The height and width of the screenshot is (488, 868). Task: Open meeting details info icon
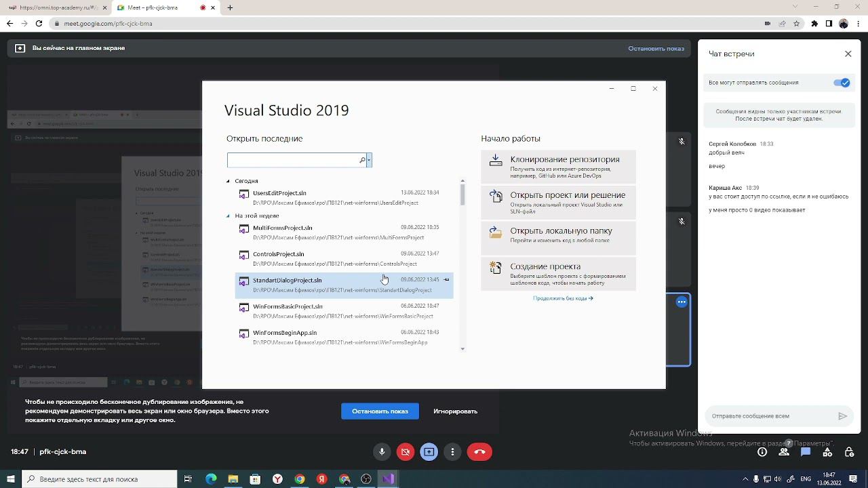(762, 452)
